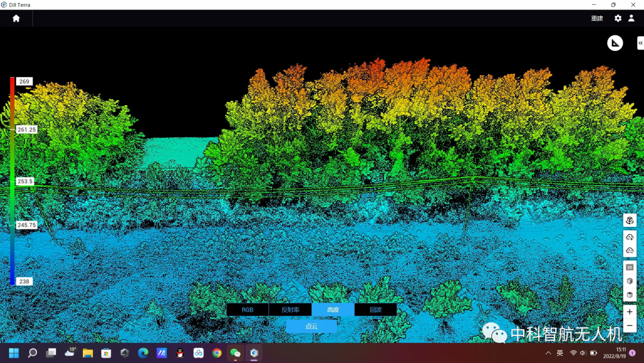Viewport: 644px width, 363px height.
Task: Click the 重建 reconstruction button
Action: point(597,19)
